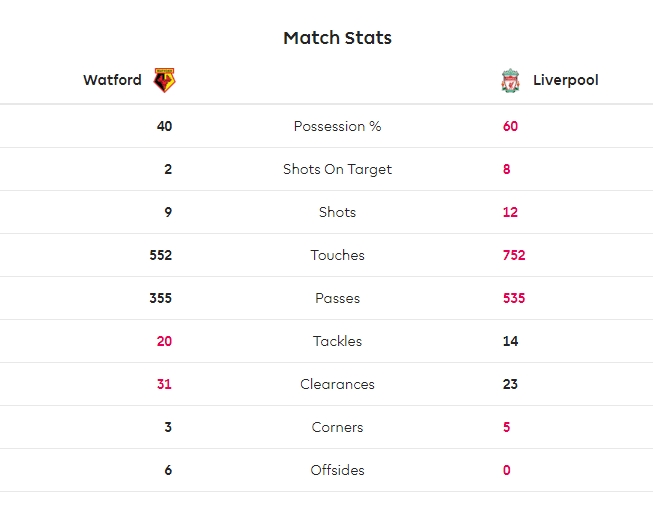Click the Tackles stat label
The image size is (653, 515).
(x=337, y=341)
